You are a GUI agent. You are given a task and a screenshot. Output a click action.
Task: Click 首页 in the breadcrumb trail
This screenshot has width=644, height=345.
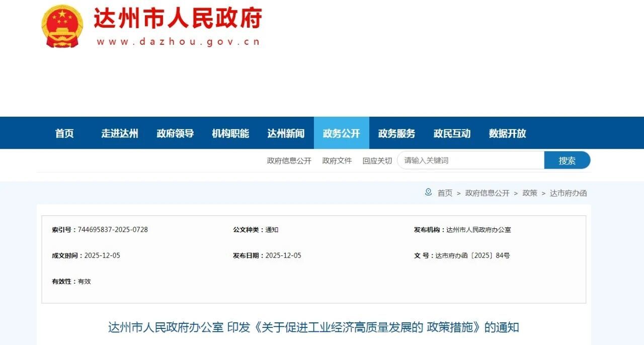click(x=445, y=193)
